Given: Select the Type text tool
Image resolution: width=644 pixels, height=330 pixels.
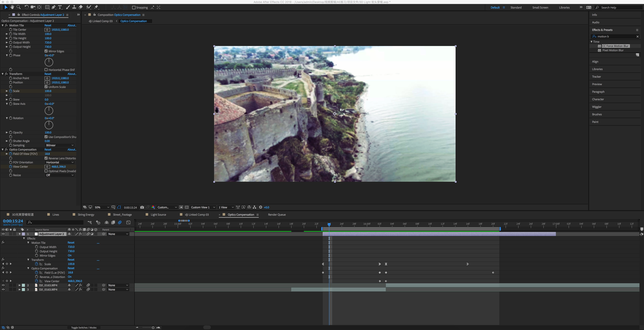Looking at the screenshot, I should pos(60,7).
